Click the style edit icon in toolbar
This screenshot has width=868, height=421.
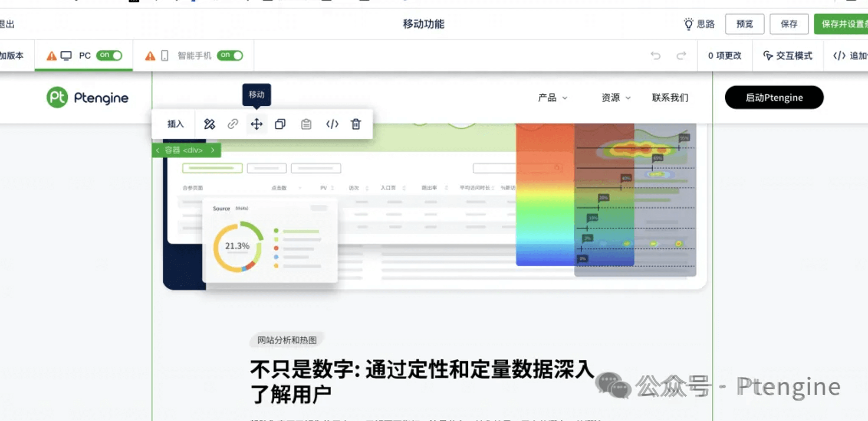click(x=209, y=124)
